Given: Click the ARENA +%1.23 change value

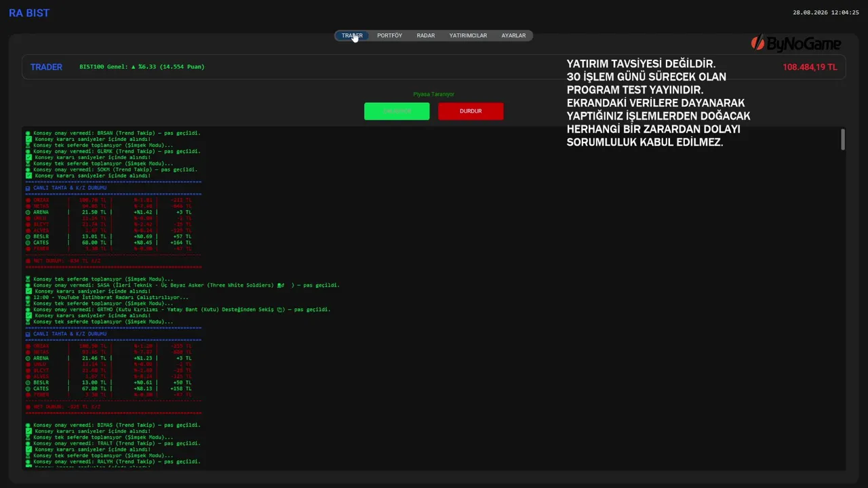Looking at the screenshot, I should [x=143, y=358].
